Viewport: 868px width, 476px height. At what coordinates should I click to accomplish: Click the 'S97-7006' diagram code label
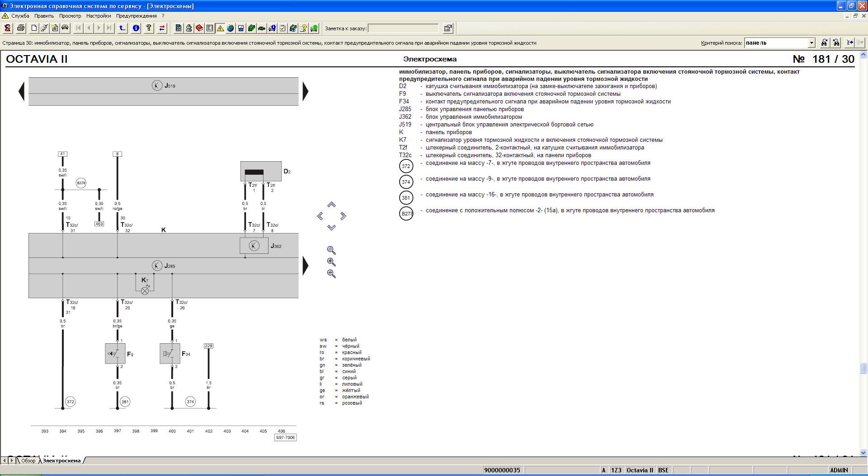[x=285, y=438]
